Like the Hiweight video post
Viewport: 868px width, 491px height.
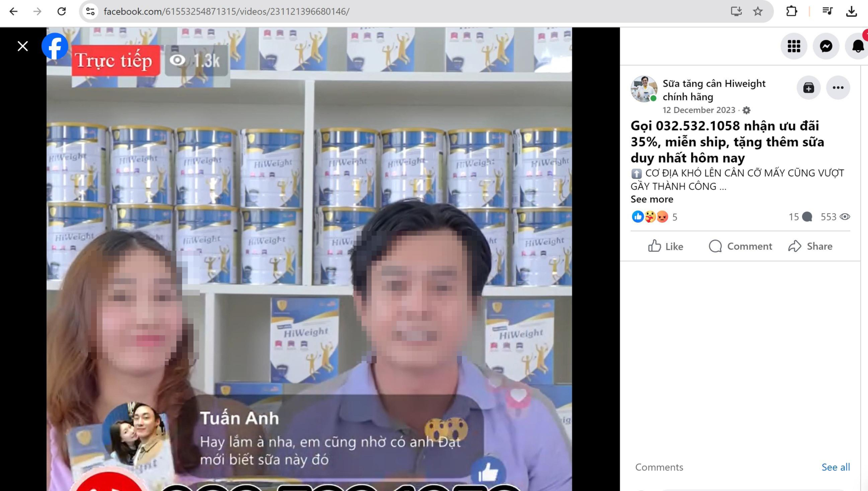pyautogui.click(x=665, y=246)
